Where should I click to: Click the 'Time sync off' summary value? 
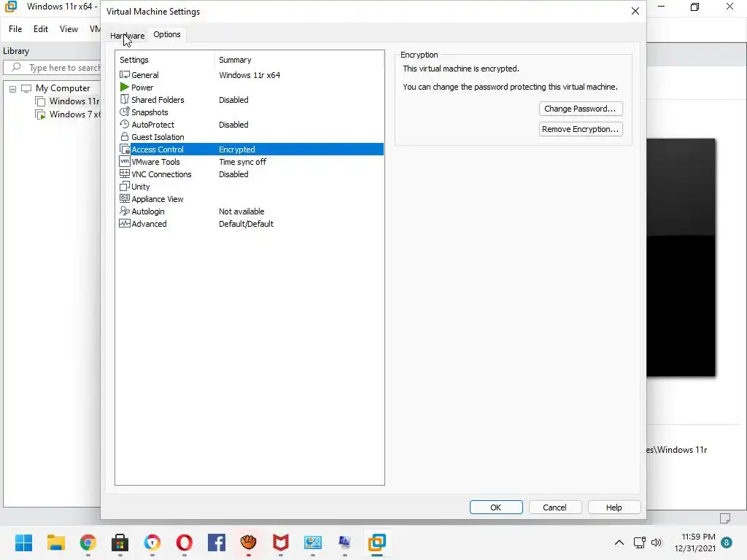pyautogui.click(x=242, y=162)
